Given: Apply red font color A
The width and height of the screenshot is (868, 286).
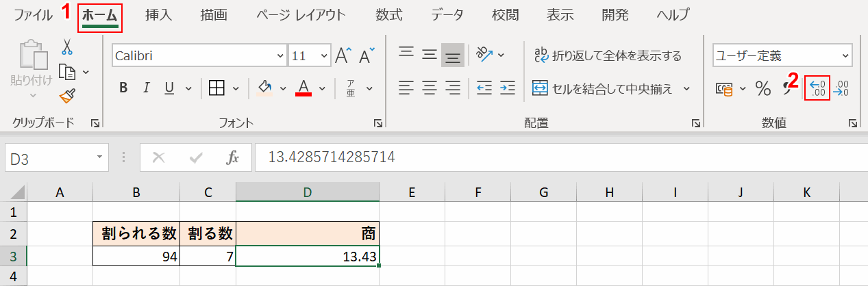Looking at the screenshot, I should point(304,88).
